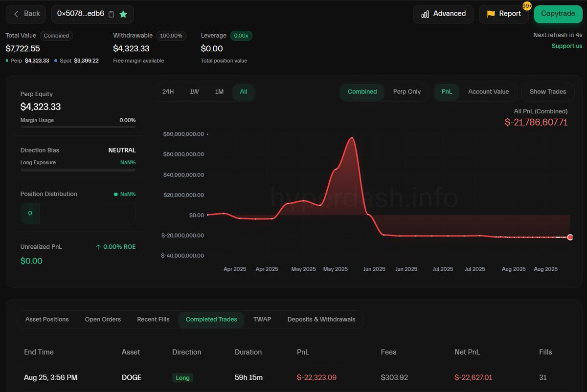Click the 59h 15m duration cell
This screenshot has width=587, height=392.
pyautogui.click(x=248, y=378)
